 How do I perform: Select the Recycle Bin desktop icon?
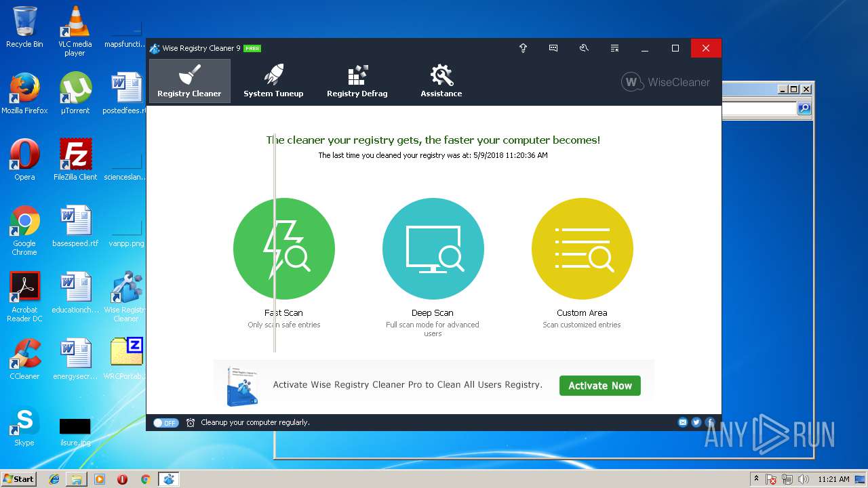coord(24,27)
